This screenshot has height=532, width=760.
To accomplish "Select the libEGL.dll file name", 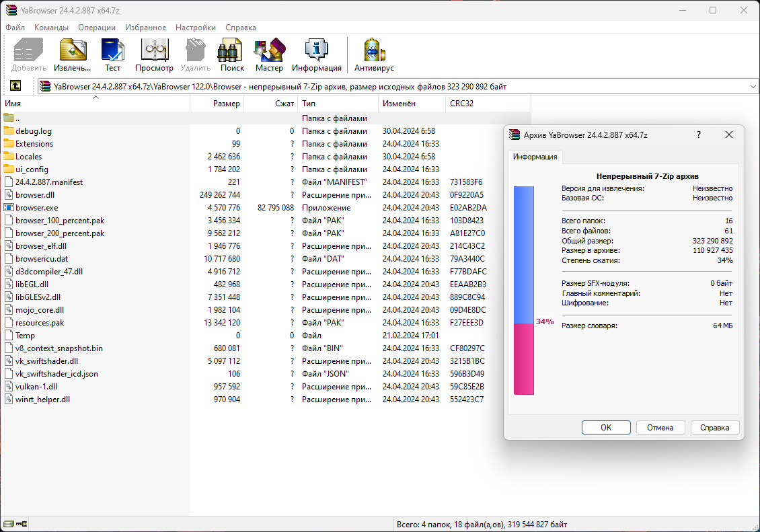I will tap(32, 284).
